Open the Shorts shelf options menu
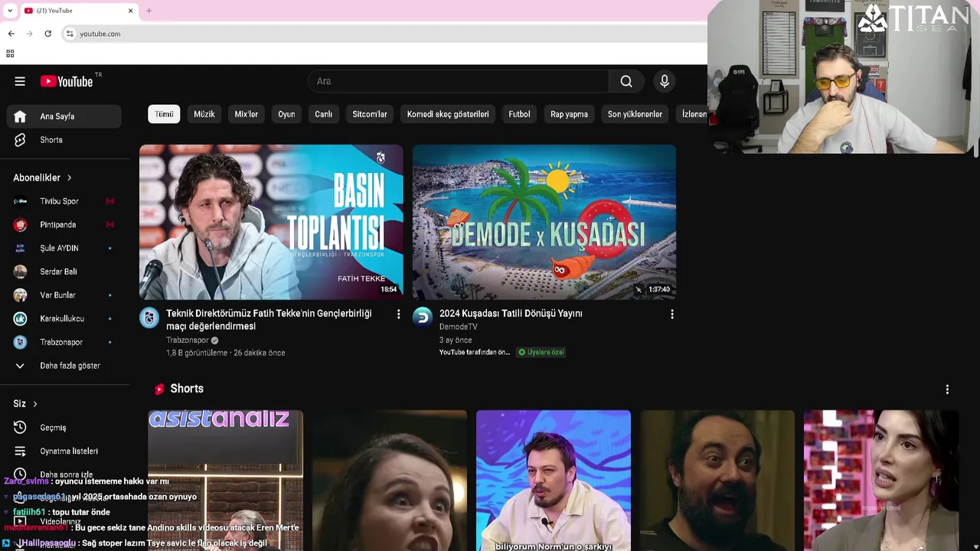 [x=947, y=390]
